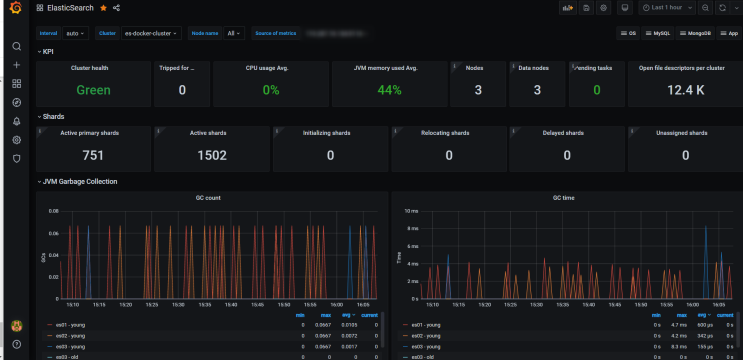This screenshot has height=360, width=743.
Task: Open JVM memory used Avg. panel menu
Action: [386, 68]
